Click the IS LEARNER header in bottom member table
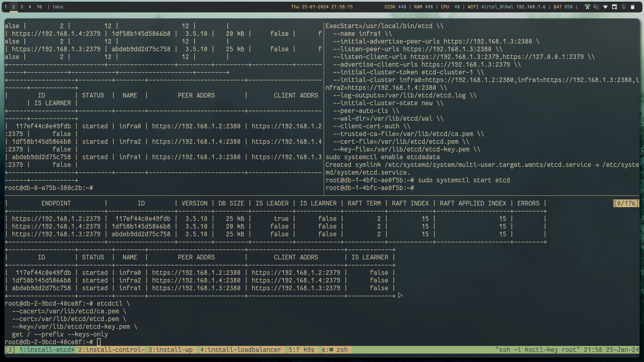644x362 pixels. pyautogui.click(x=370, y=257)
